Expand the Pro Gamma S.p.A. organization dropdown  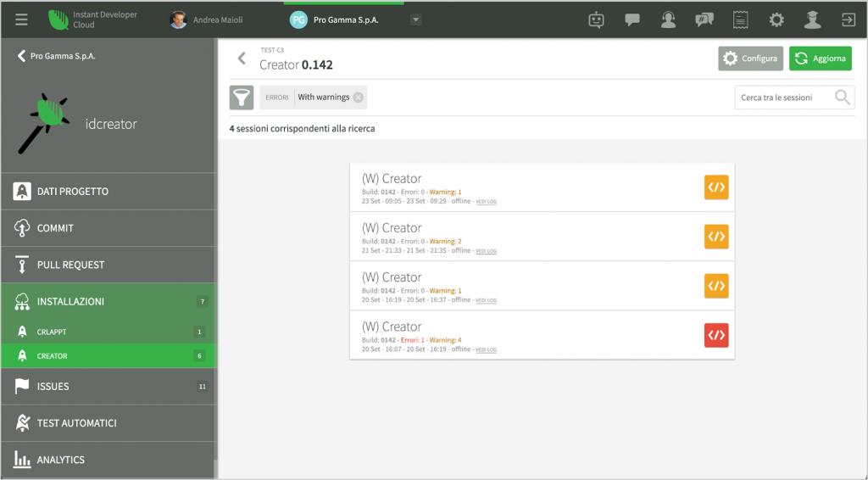[415, 20]
